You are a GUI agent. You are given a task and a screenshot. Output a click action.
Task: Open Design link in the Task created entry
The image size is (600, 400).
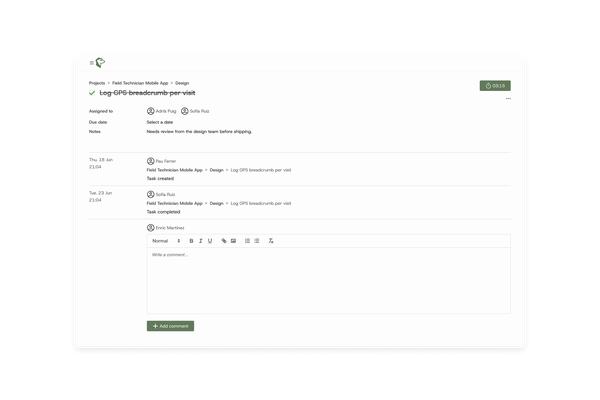click(217, 170)
